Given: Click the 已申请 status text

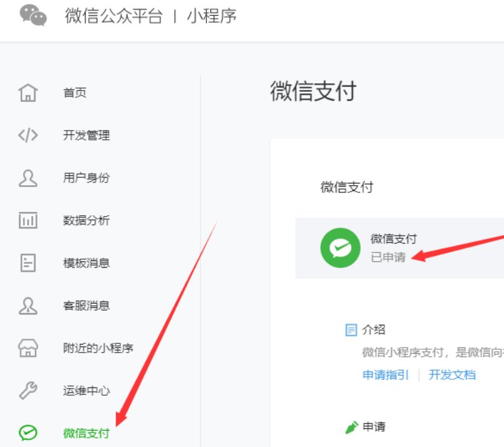Looking at the screenshot, I should tap(388, 257).
